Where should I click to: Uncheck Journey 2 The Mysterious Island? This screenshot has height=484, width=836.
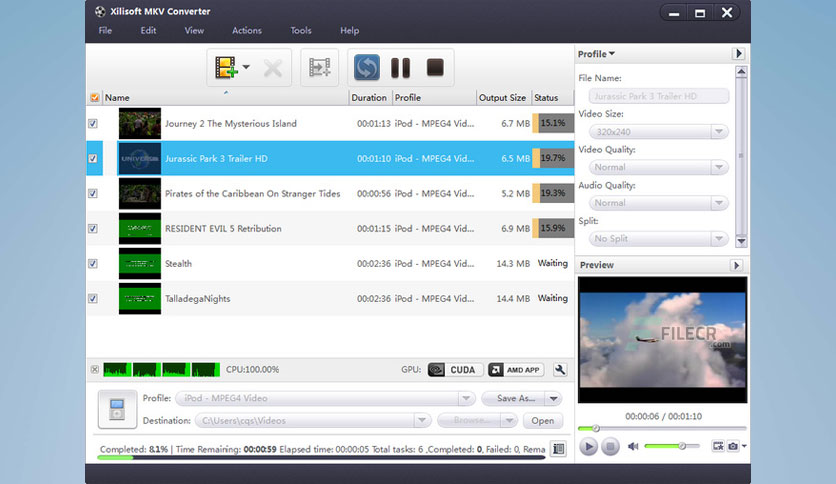(93, 124)
